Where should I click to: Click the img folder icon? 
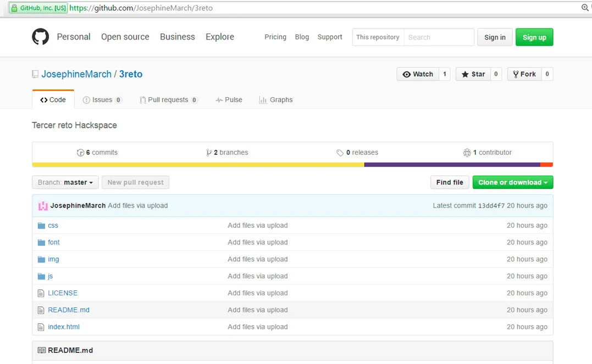click(41, 260)
